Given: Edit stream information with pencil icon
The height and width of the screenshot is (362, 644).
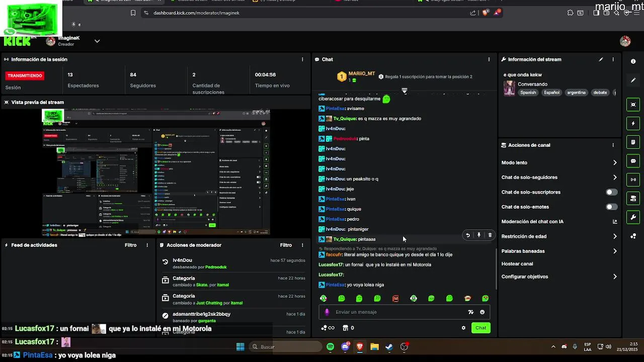Looking at the screenshot, I should click(601, 59).
